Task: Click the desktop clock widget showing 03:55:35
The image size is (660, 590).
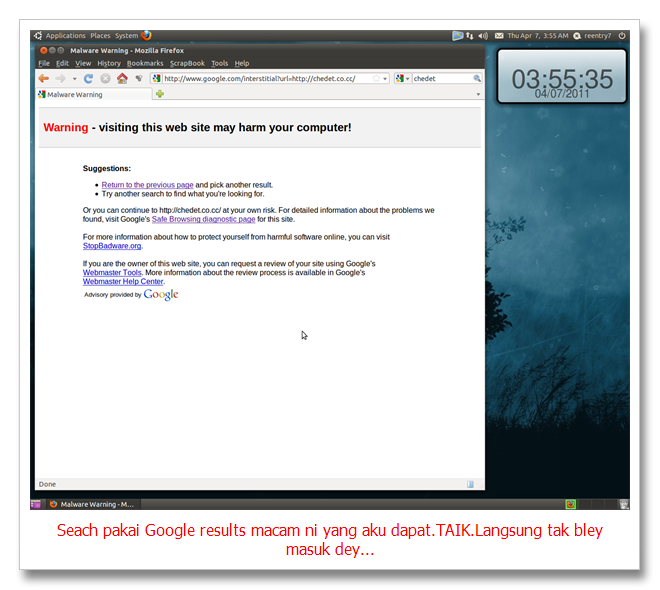Action: pos(562,76)
